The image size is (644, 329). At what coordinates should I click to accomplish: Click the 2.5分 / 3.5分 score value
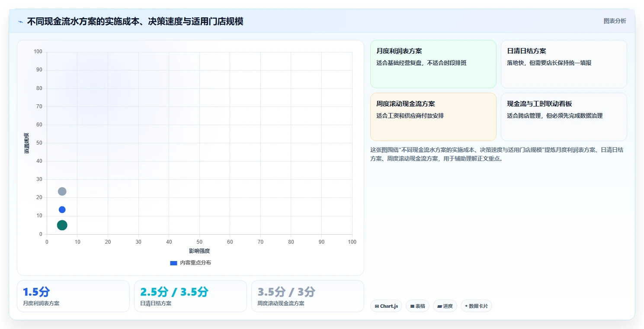click(x=174, y=292)
